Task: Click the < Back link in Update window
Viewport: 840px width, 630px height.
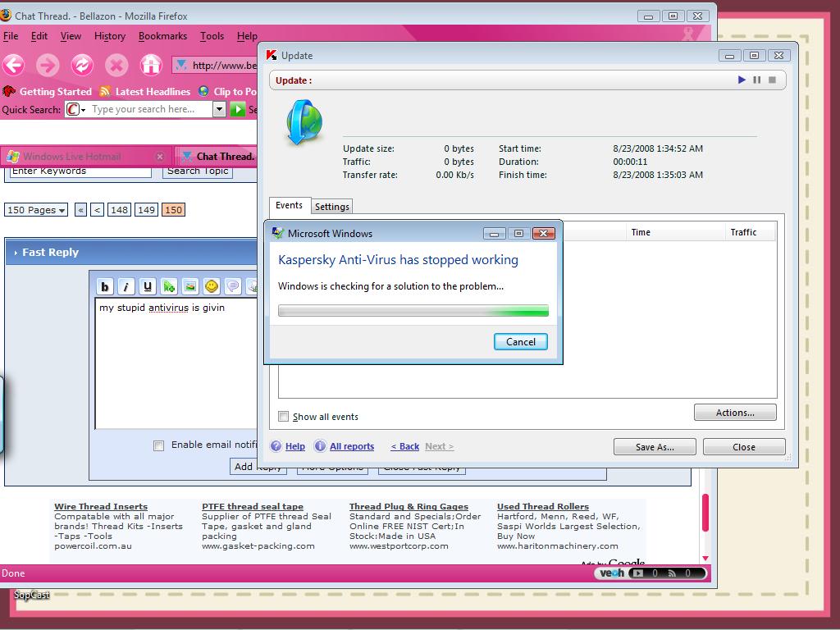Action: (x=405, y=446)
